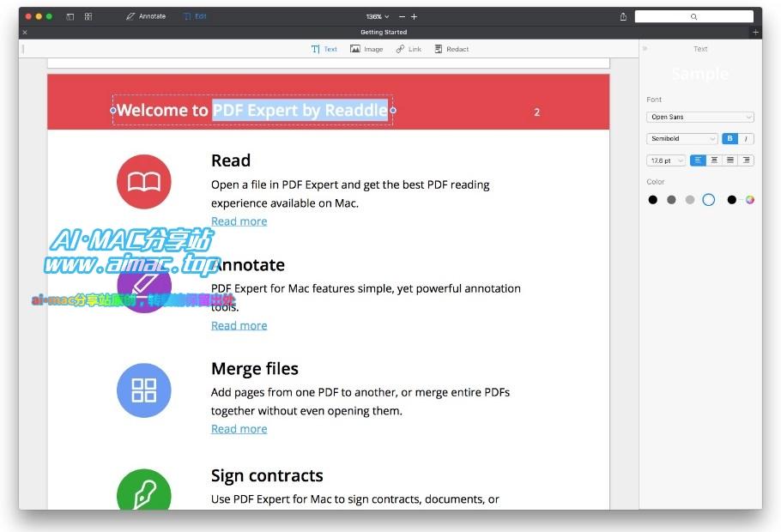
Task: Click the red Read book icon
Action: tap(144, 181)
